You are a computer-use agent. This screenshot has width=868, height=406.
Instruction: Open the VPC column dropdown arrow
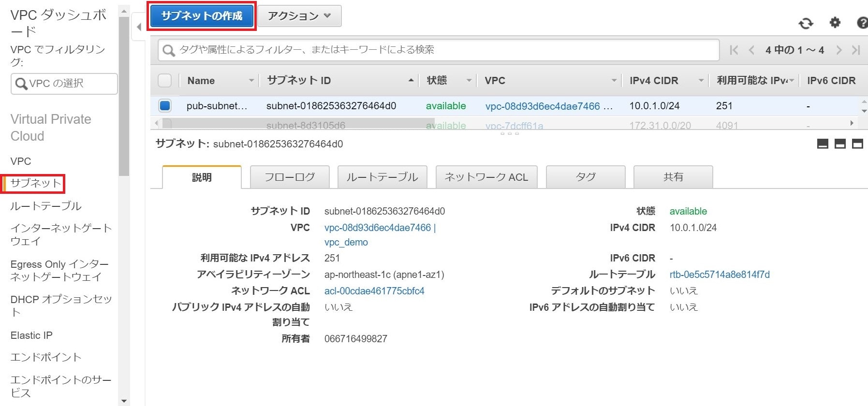(614, 80)
